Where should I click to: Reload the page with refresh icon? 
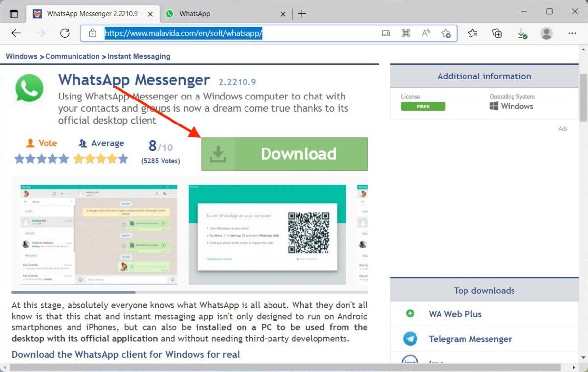point(65,33)
